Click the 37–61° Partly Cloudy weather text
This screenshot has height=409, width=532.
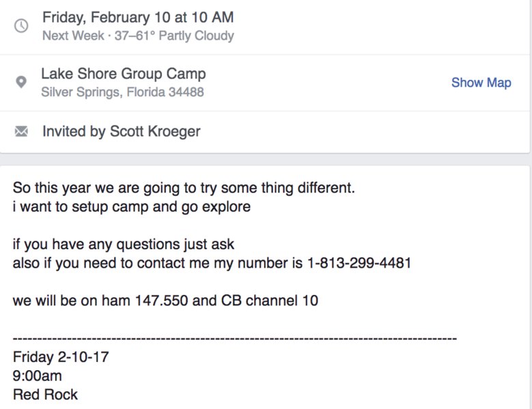(174, 36)
